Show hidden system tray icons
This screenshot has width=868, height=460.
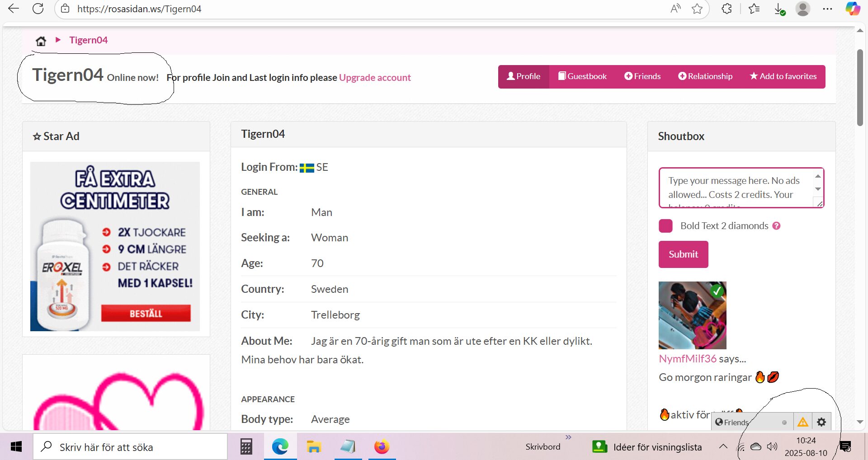coord(723,446)
